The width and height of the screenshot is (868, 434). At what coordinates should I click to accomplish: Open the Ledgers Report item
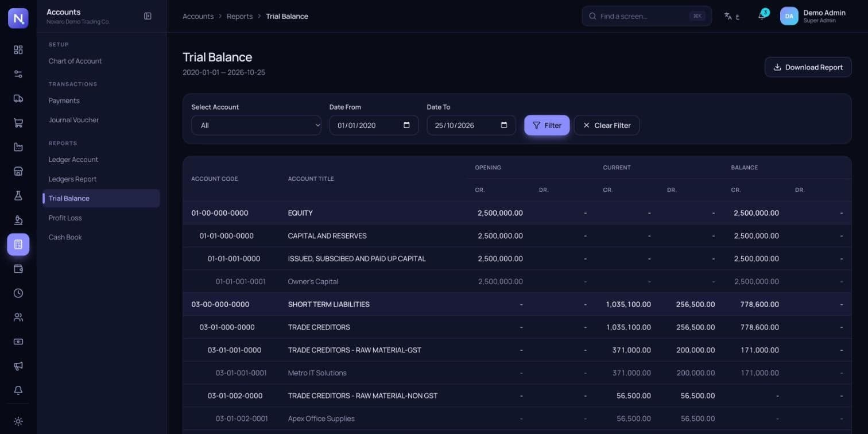coord(72,179)
